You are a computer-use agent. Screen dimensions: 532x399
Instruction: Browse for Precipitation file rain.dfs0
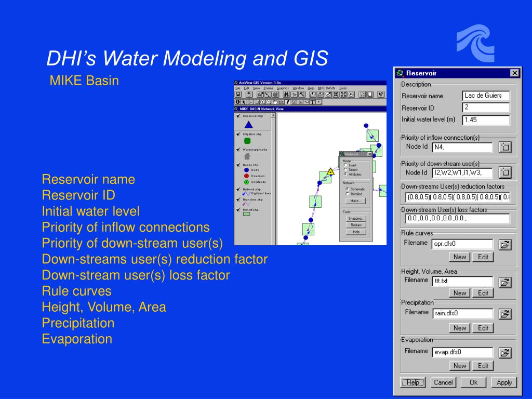coord(505,314)
